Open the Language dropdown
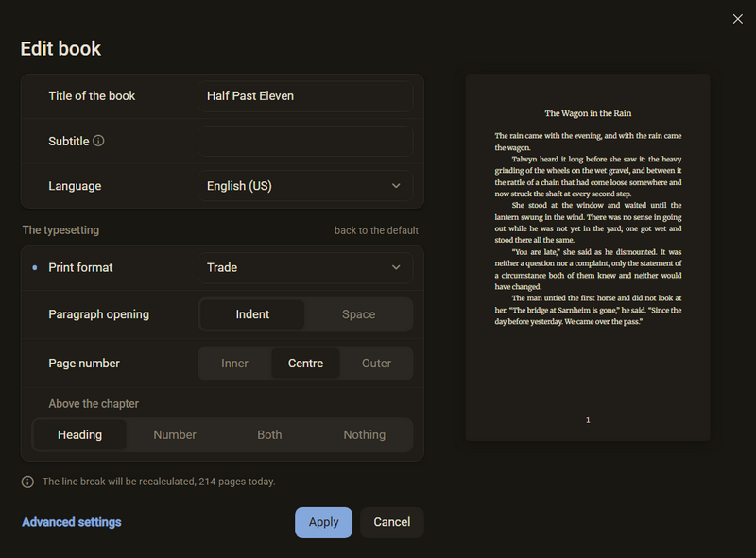Screen dimensions: 756x558 pos(305,186)
